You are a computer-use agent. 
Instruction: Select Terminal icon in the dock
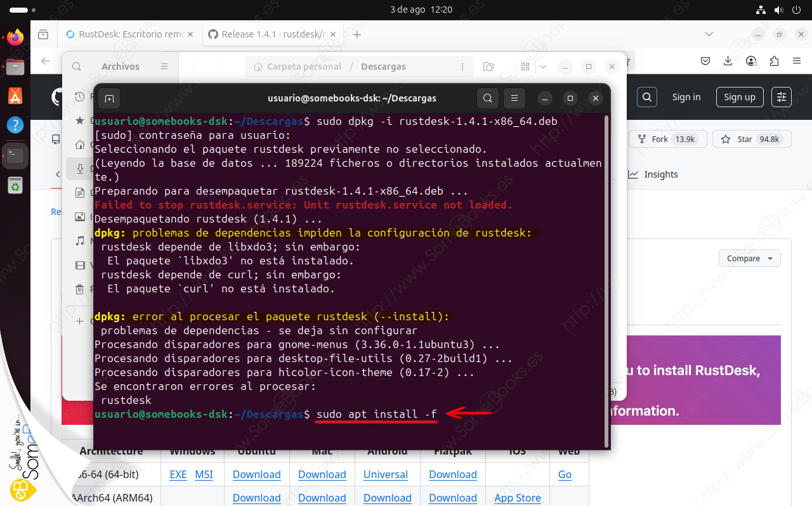point(15,155)
